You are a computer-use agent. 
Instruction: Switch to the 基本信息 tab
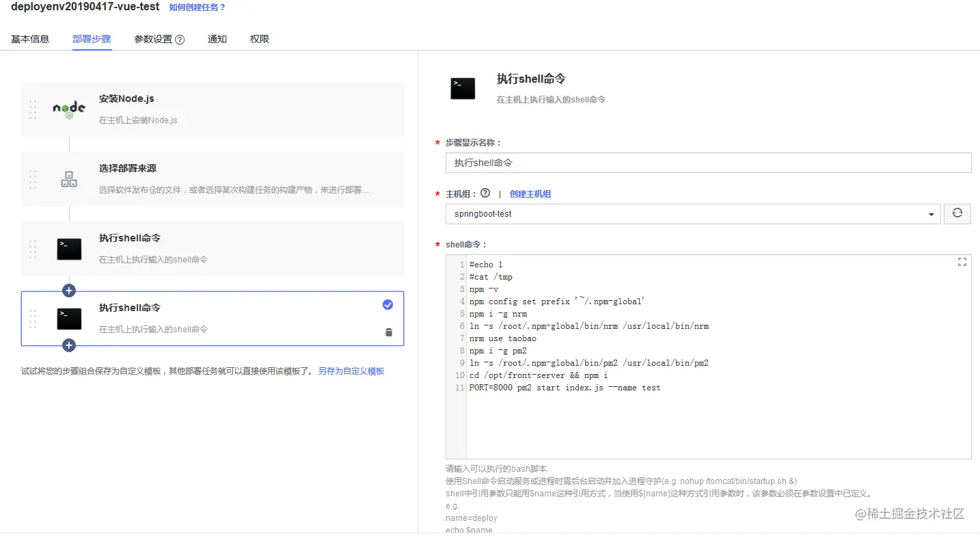pyautogui.click(x=30, y=39)
